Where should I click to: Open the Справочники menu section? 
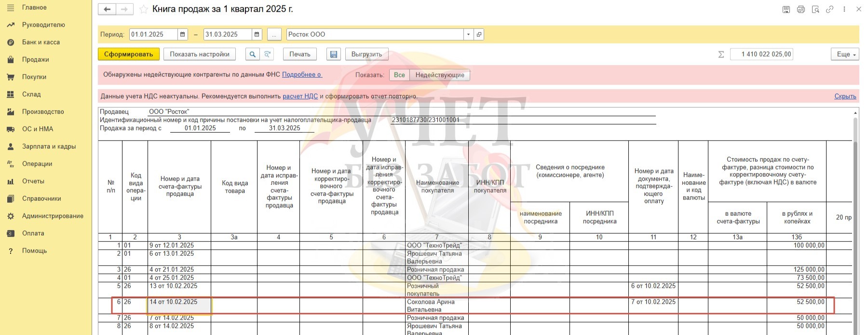click(41, 198)
